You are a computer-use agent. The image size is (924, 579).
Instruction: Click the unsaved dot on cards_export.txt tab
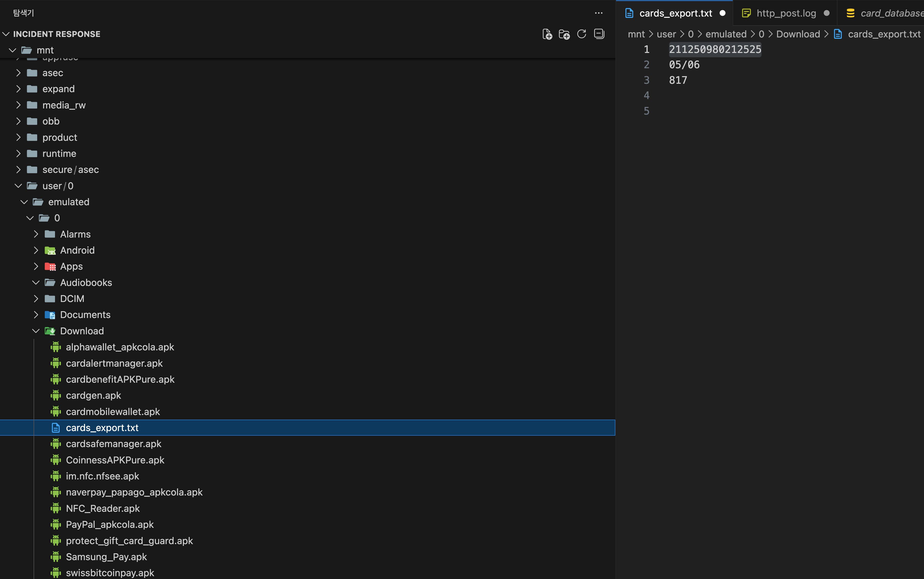723,13
